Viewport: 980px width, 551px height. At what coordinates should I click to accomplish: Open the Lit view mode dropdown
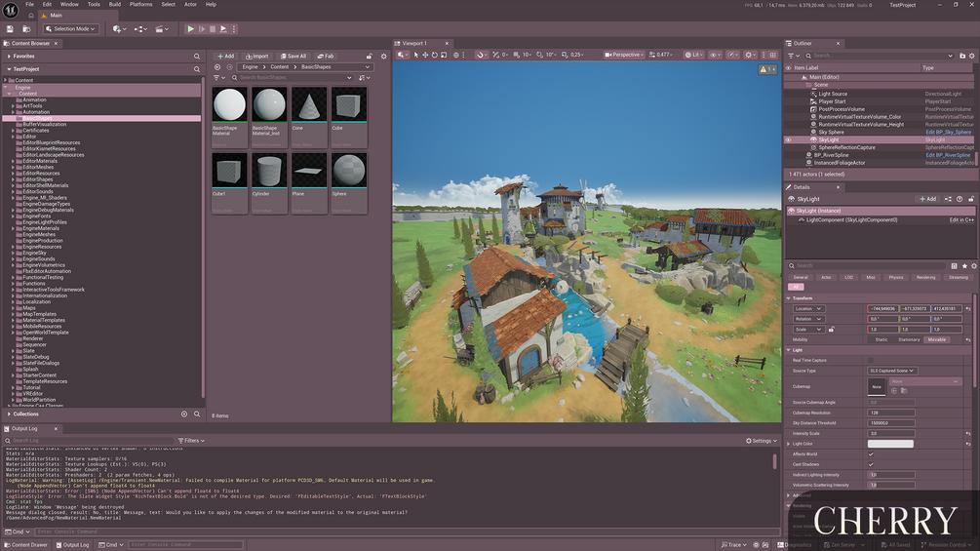pos(692,55)
